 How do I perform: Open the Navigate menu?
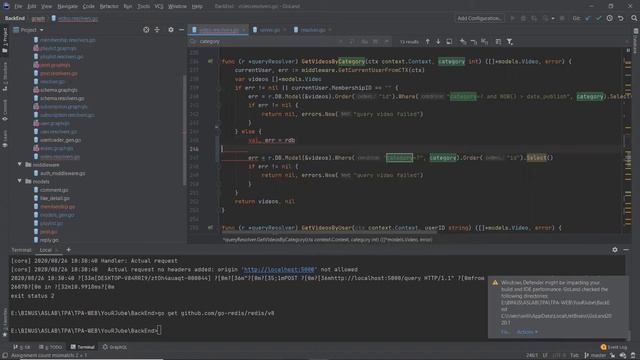[x=67, y=7]
